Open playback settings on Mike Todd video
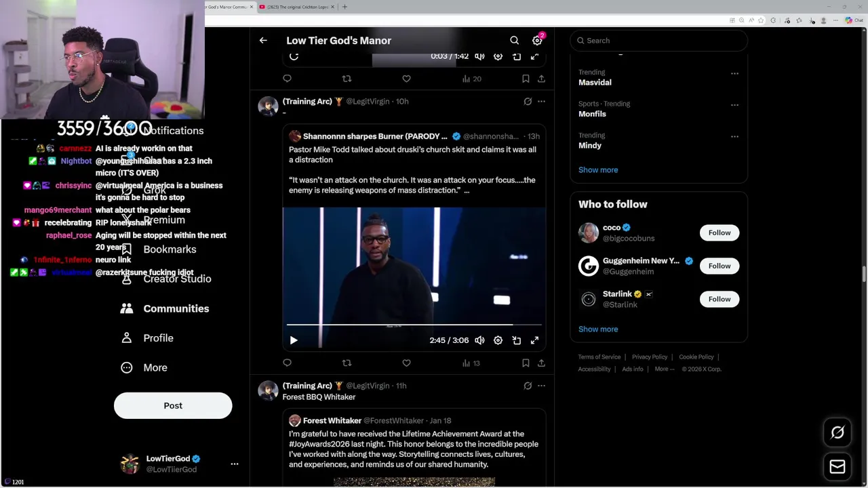The height and width of the screenshot is (488, 868). pos(498,340)
